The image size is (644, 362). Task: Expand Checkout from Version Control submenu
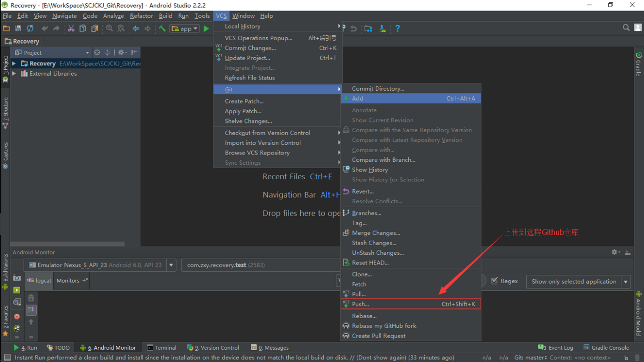tap(278, 133)
